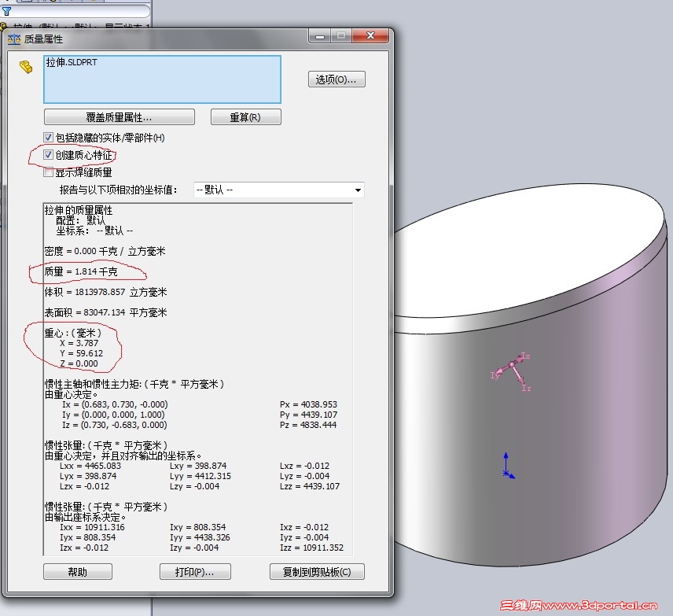Click the Iyy = 4438.326 inertia value
Image resolution: width=673 pixels, height=616 pixels.
pos(200,537)
